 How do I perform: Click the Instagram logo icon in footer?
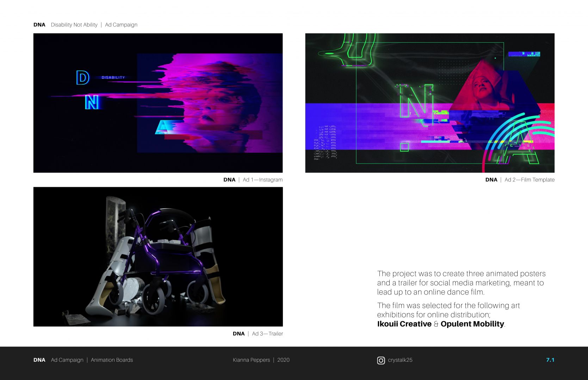point(381,360)
